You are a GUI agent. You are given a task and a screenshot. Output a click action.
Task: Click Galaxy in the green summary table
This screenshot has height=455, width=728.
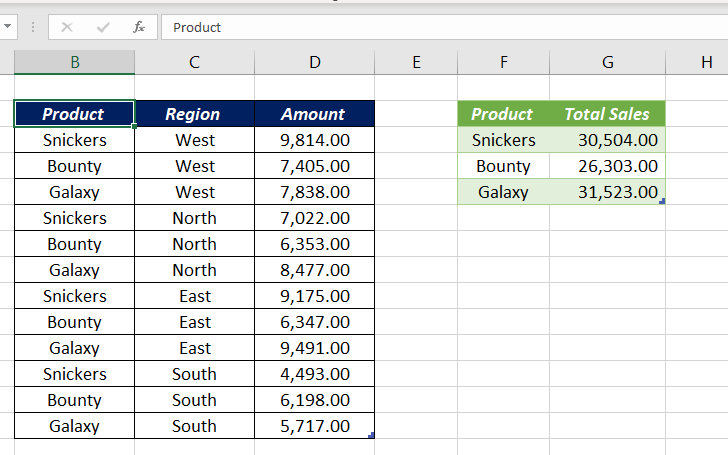(x=504, y=192)
